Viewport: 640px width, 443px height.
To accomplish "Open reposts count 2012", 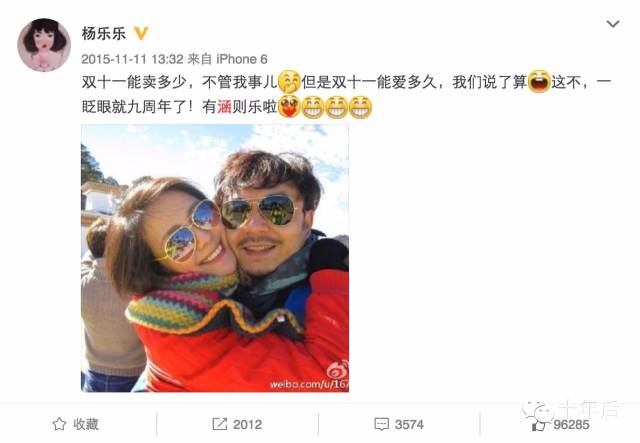I will [247, 425].
